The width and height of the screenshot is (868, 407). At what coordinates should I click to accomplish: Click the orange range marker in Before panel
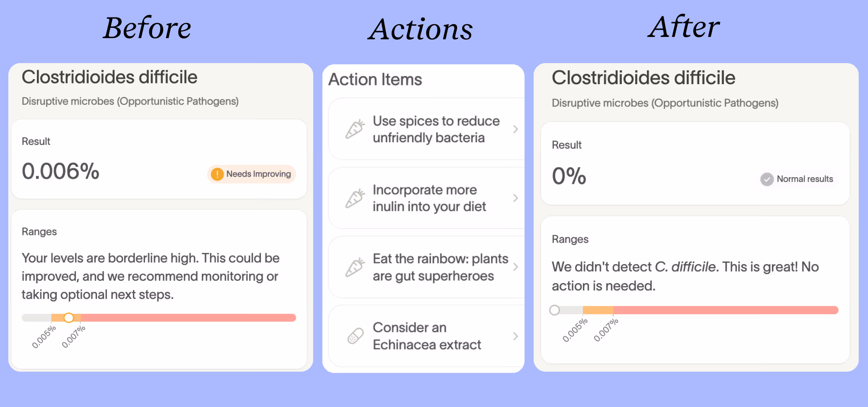69,318
